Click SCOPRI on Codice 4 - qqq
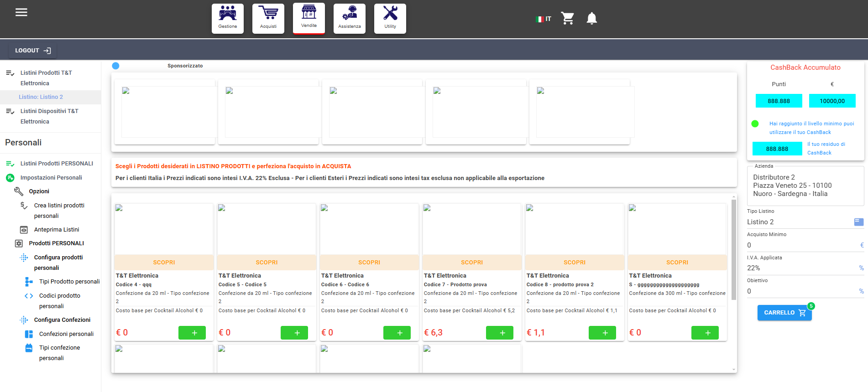The image size is (868, 392). pos(164,263)
